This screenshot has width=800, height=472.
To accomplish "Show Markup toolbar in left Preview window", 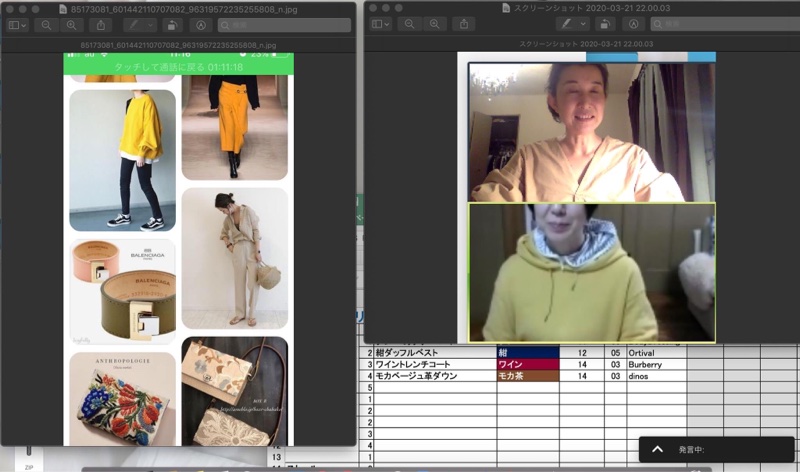I will tap(201, 25).
